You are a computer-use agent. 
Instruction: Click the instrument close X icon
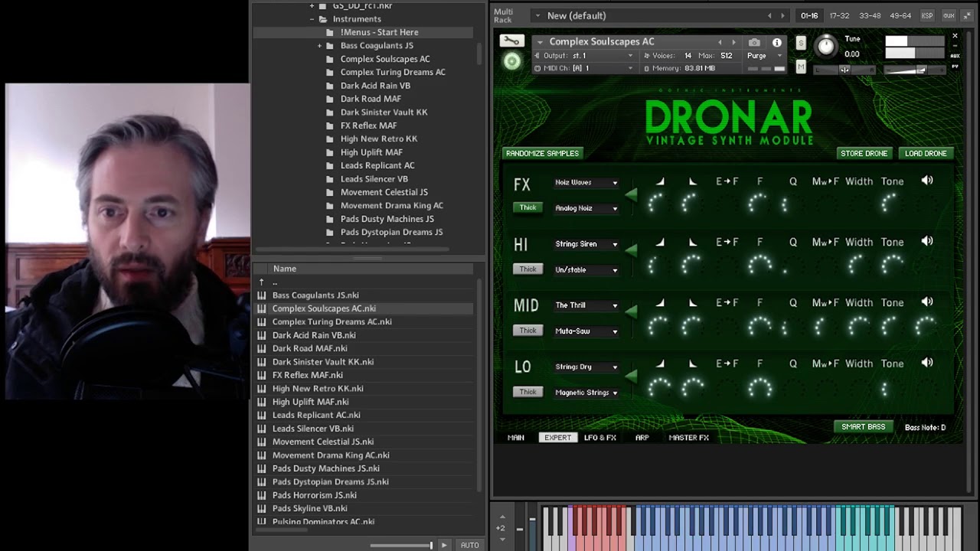[x=955, y=36]
